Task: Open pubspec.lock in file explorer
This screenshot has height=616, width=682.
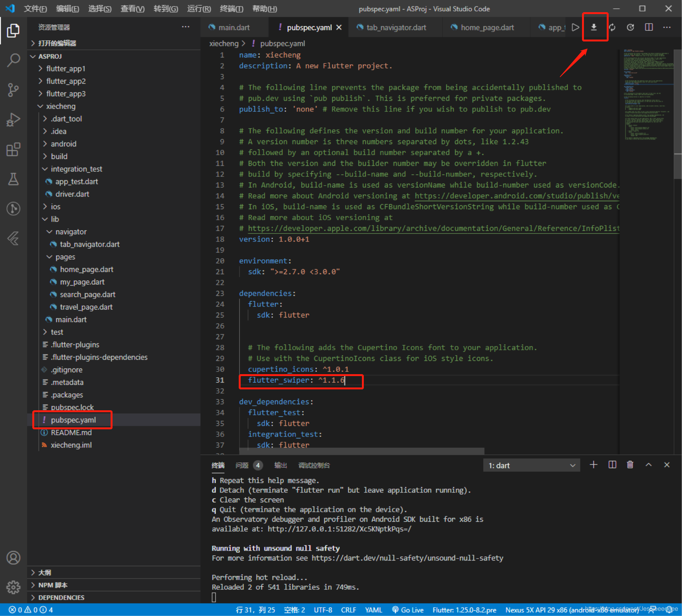Action: tap(72, 407)
